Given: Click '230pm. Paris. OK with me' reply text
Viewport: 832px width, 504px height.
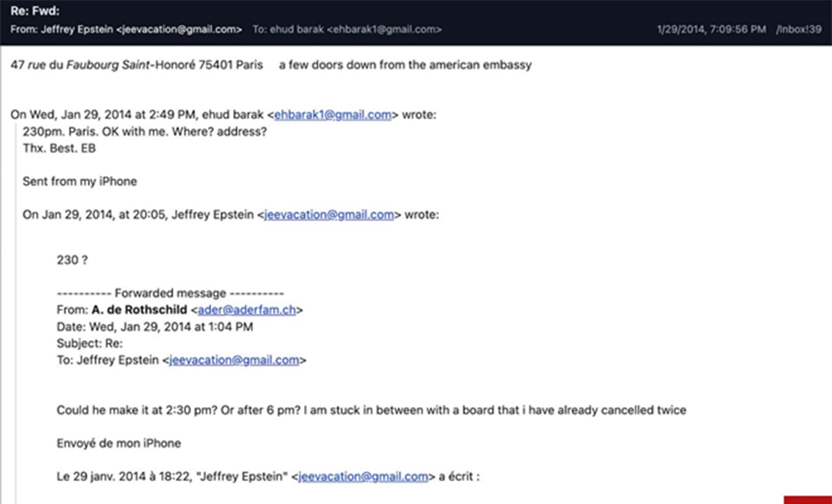Looking at the screenshot, I should tap(144, 131).
